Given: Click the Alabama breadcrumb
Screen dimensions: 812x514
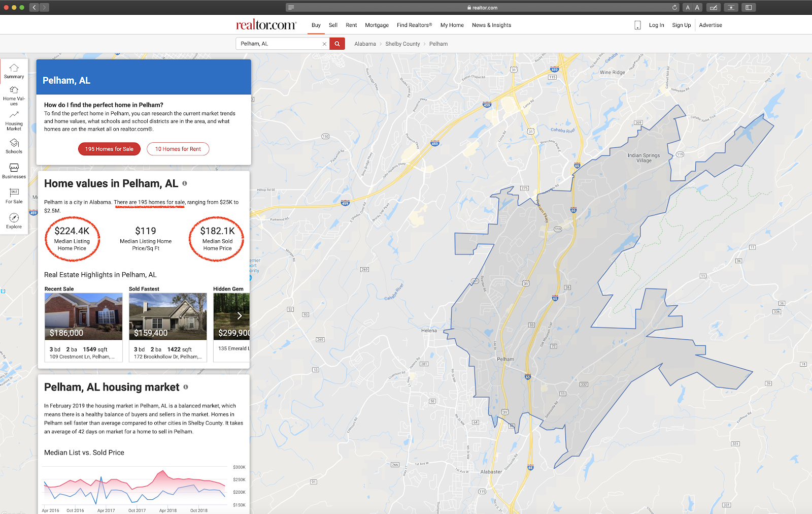Looking at the screenshot, I should (x=365, y=44).
